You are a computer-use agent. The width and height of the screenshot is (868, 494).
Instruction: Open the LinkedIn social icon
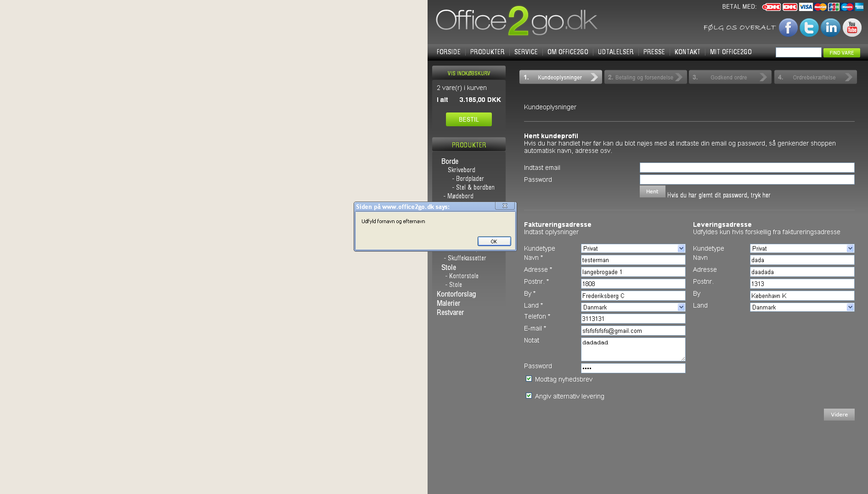tap(830, 28)
